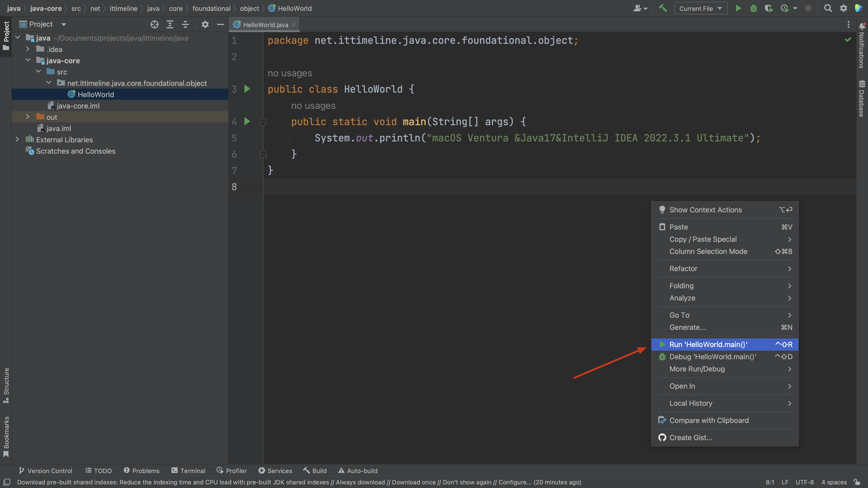Click Compare with Clipboard
Viewport: 868px width, 488px height.
(725, 420)
